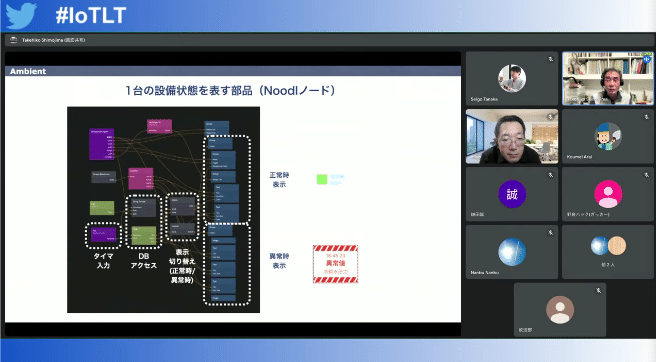Click the muted mic icon on Seigo Tanaka tile
Image resolution: width=656 pixels, height=362 pixels.
click(x=551, y=59)
